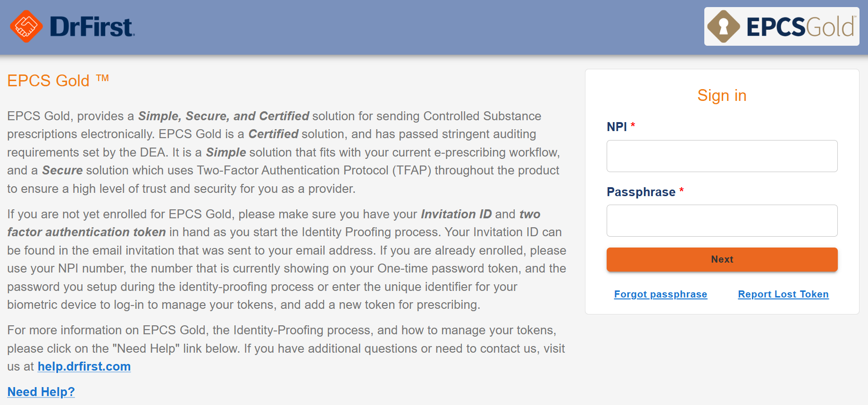Viewport: 868px width, 405px height.
Task: Click the Passphrase field label
Action: tap(641, 192)
